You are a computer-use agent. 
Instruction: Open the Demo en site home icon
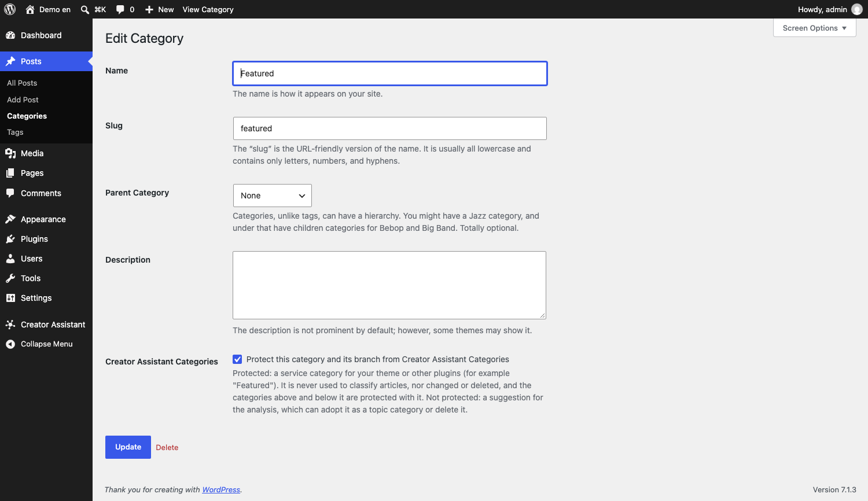pyautogui.click(x=30, y=9)
